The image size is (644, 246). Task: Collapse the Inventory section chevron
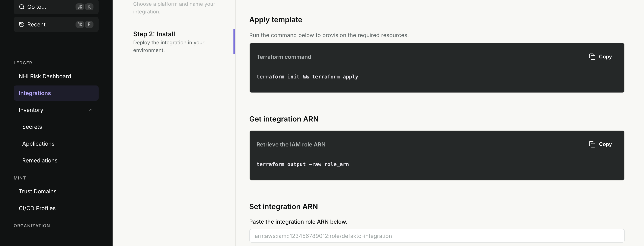pyautogui.click(x=91, y=110)
